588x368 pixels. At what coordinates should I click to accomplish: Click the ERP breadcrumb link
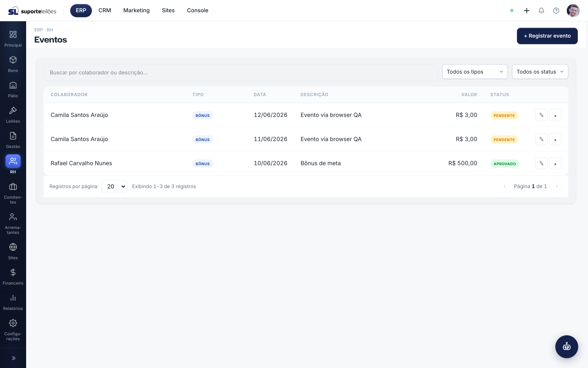coord(38,30)
